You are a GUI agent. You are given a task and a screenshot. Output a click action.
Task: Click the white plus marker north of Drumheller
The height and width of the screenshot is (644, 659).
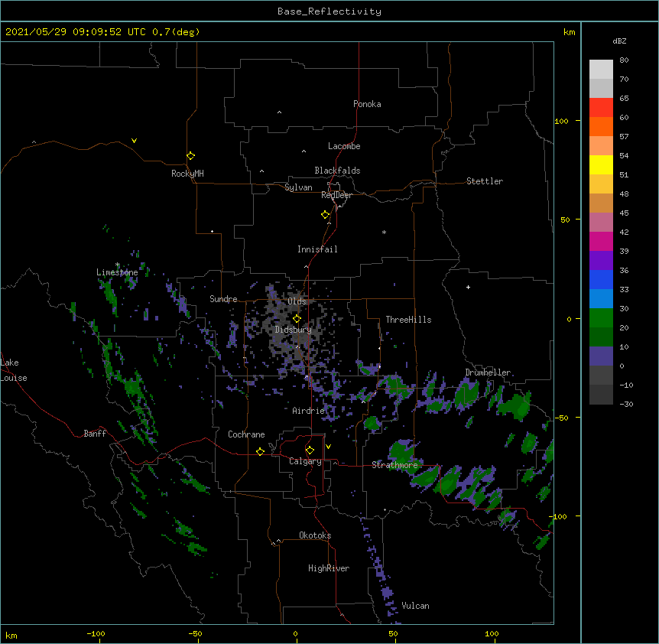(468, 287)
